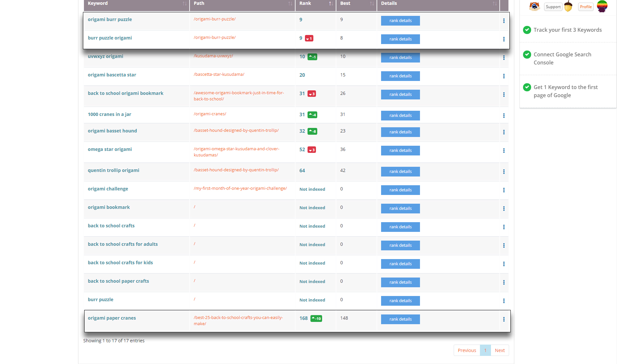View rank details for origami basset hound
Viewport: 617px width, 364px height.
401,132
